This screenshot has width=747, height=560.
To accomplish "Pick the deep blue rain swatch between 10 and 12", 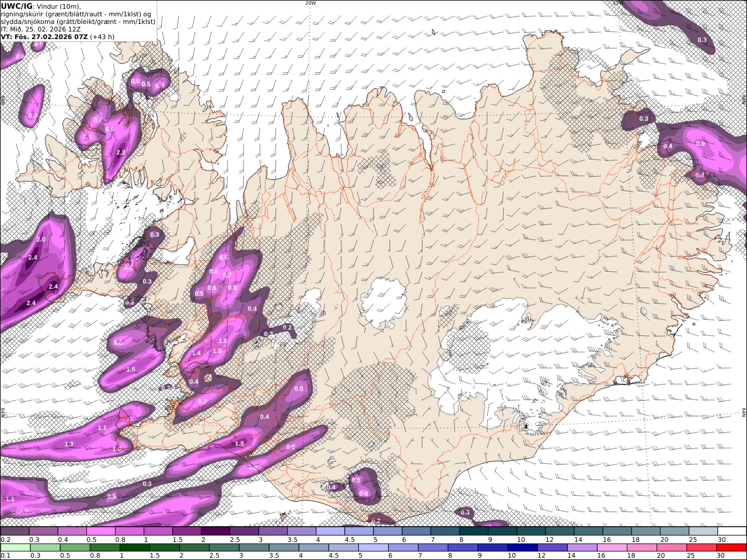I will point(523,547).
